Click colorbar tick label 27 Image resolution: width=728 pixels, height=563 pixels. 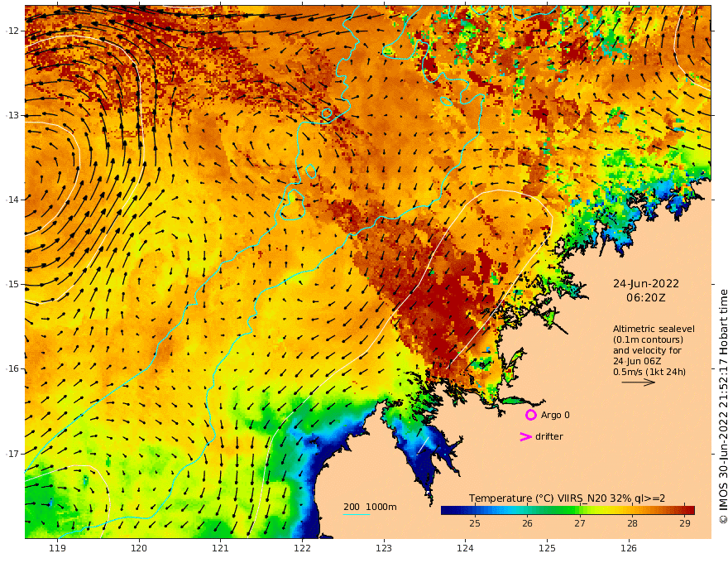pyautogui.click(x=579, y=523)
